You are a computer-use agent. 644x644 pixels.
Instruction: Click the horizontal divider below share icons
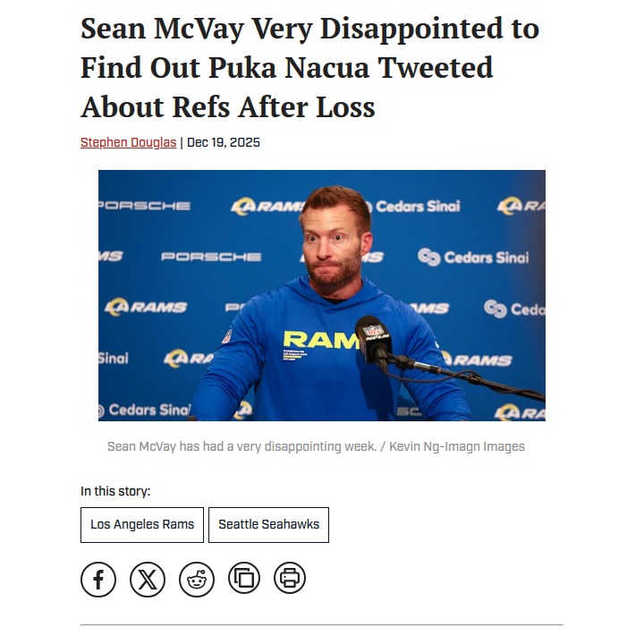(x=322, y=624)
